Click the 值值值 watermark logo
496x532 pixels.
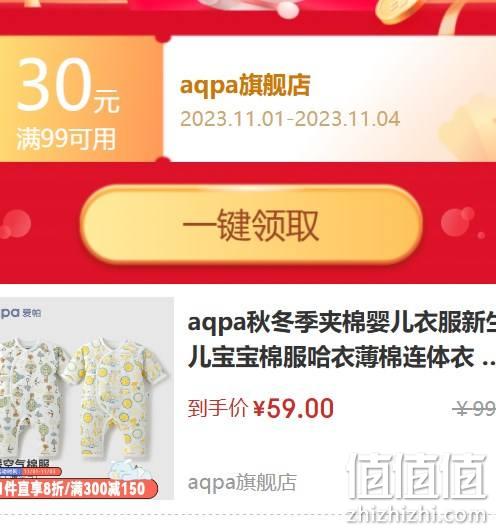click(x=417, y=476)
